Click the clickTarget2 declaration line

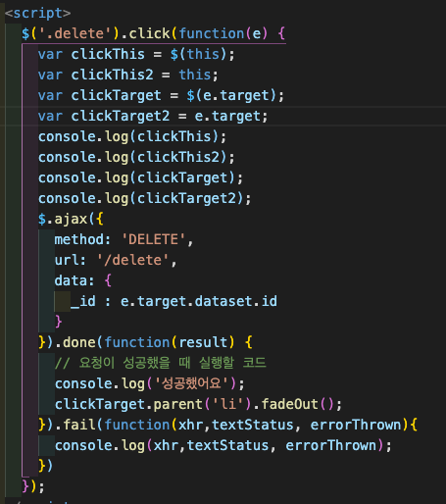[x=153, y=116]
